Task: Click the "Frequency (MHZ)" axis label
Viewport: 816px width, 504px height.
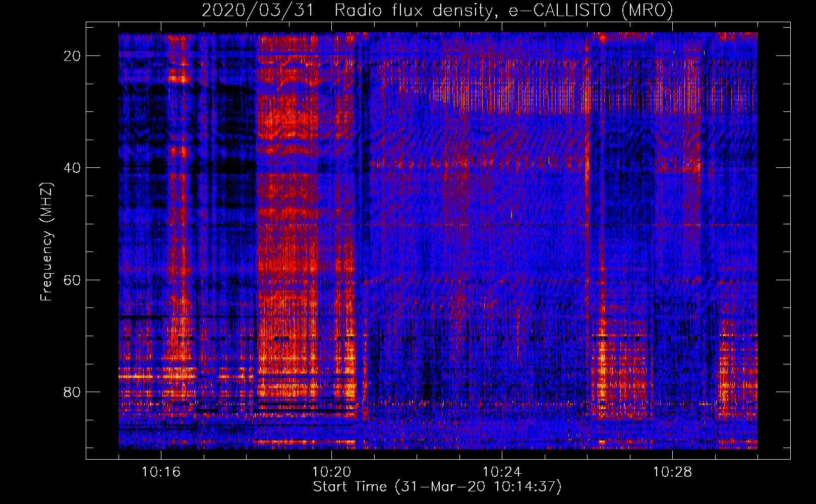Action: [46, 242]
